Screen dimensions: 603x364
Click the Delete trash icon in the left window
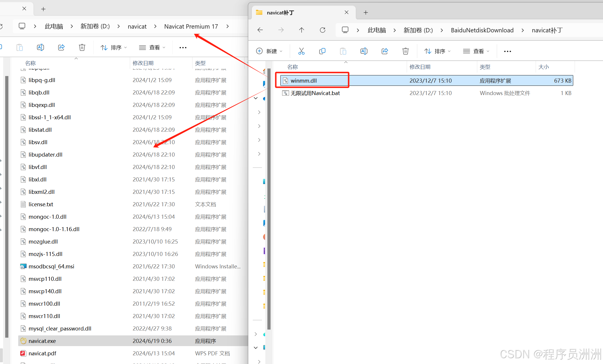coord(82,47)
